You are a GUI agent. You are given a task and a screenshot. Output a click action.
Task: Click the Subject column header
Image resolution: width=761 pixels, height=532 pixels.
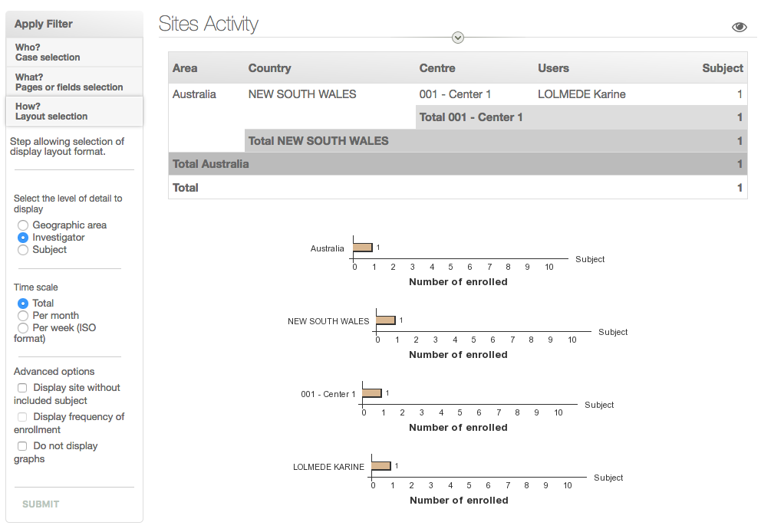[x=722, y=68]
